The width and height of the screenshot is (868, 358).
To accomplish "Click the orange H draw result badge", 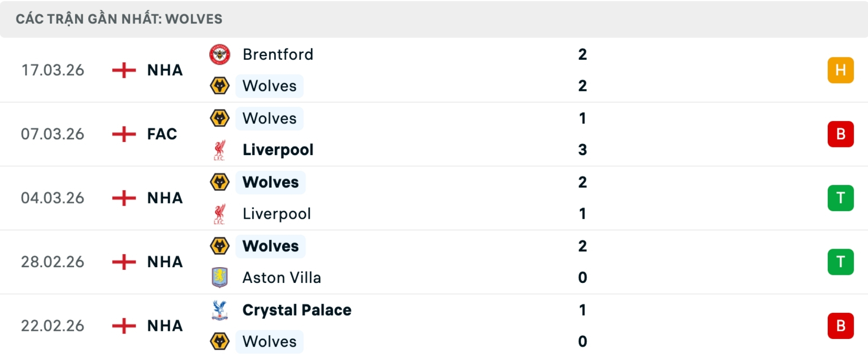I will coord(840,71).
